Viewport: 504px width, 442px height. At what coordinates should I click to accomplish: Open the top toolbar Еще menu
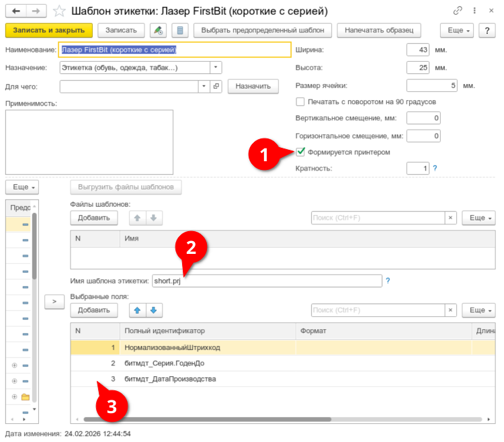[458, 30]
